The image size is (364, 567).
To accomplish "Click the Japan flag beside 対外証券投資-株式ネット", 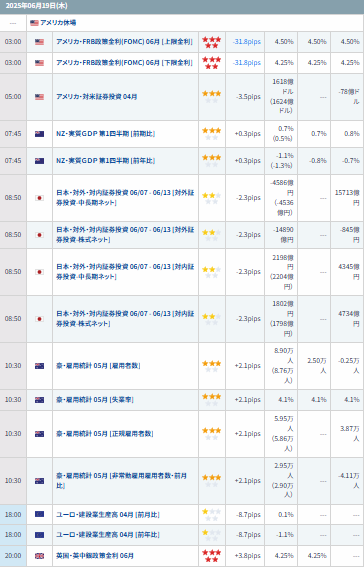I will pyautogui.click(x=39, y=235).
